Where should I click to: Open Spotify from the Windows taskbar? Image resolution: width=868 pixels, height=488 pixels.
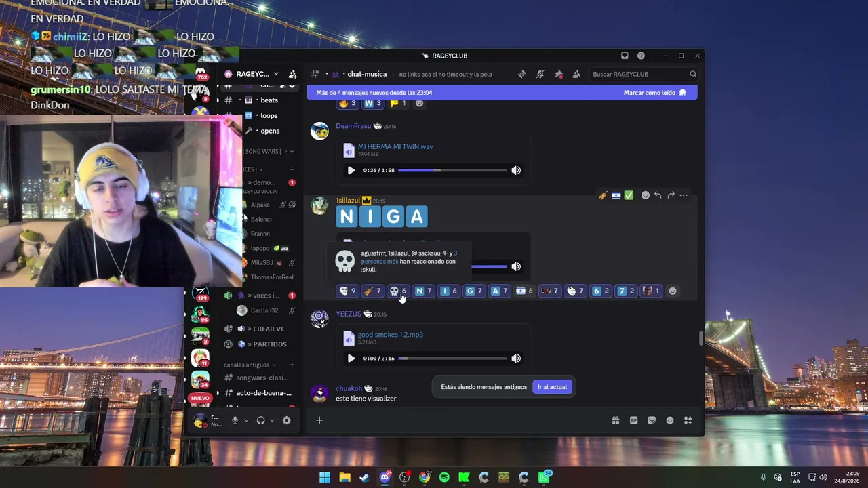(x=444, y=477)
